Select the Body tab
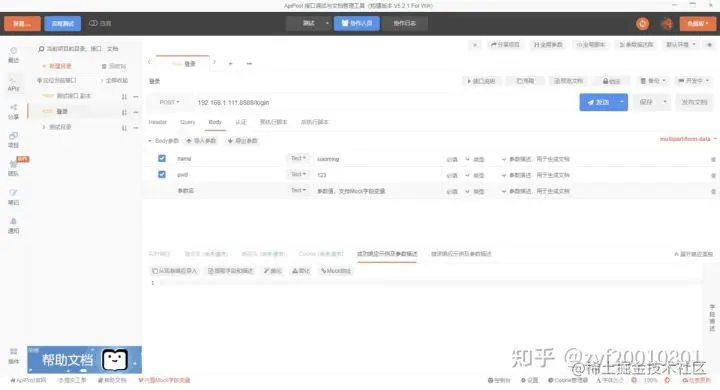The width and height of the screenshot is (720, 390). 215,122
